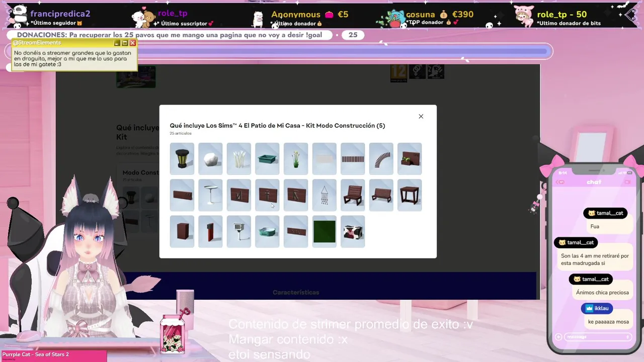644x362 pixels.
Task: Select the teal tub filled with water
Action: (x=267, y=231)
